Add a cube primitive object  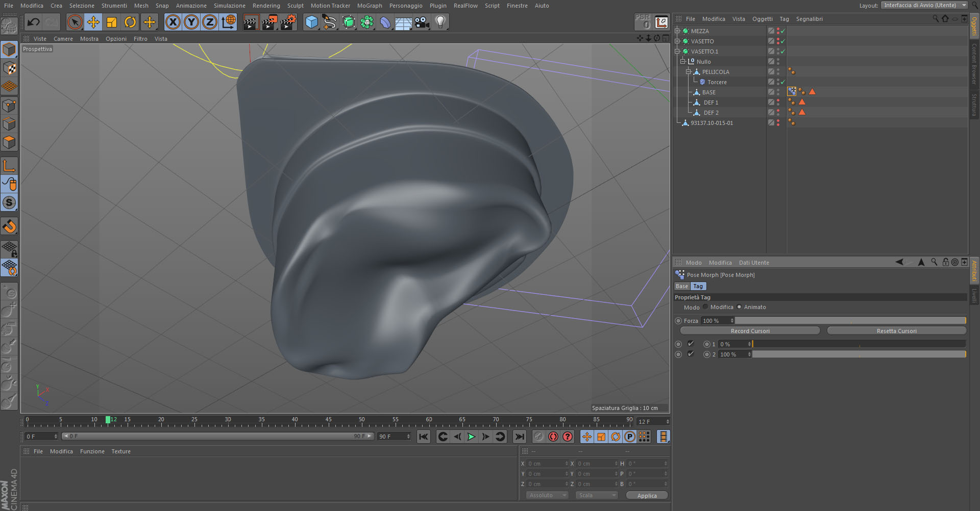[311, 22]
